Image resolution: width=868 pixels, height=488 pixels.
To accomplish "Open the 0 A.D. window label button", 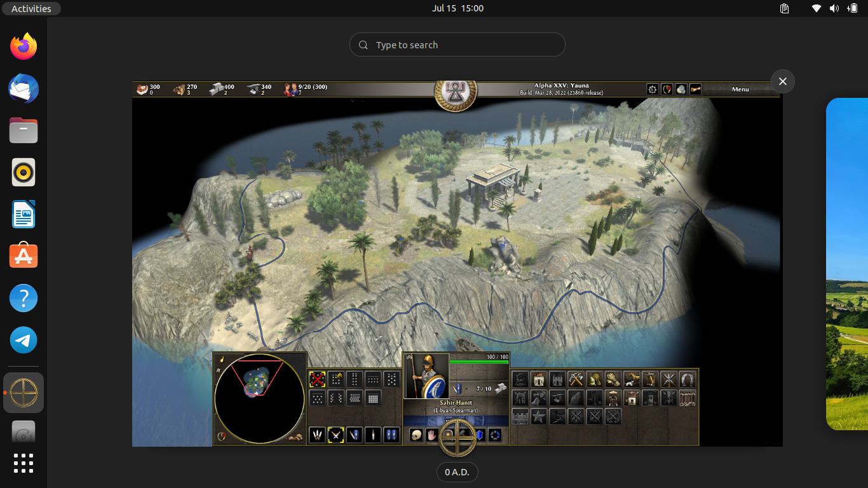I will pos(457,472).
